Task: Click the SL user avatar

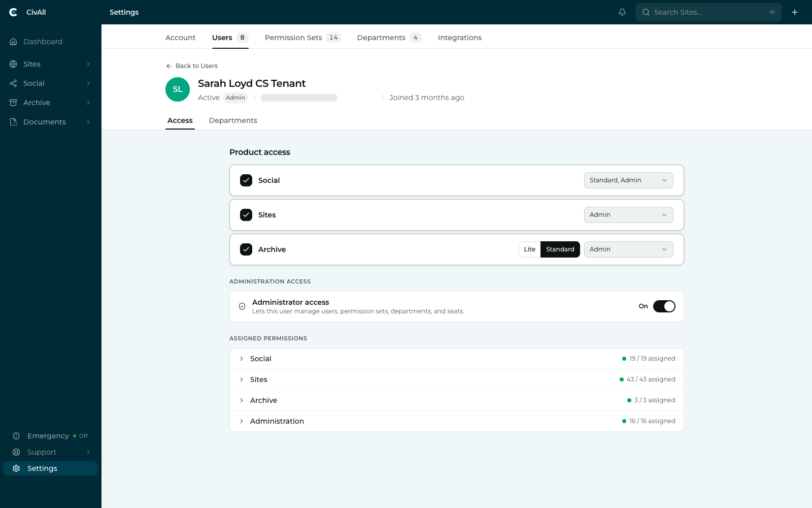Action: (178, 89)
